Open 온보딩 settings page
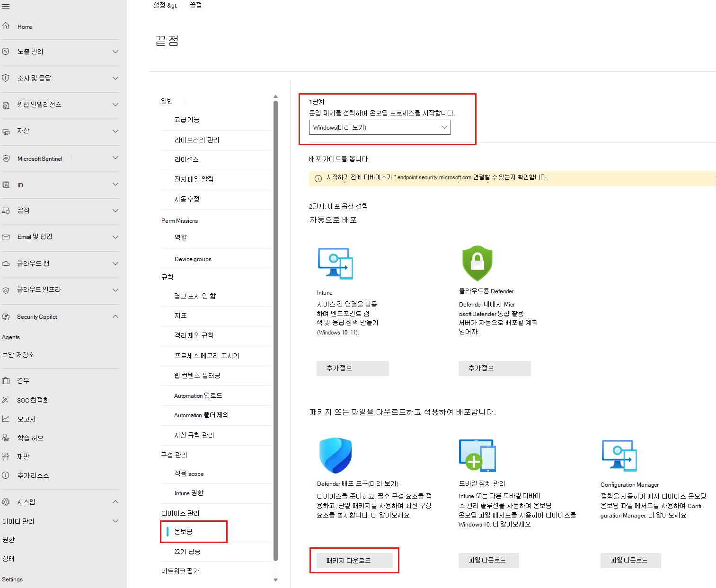The height and width of the screenshot is (588, 716). click(x=183, y=532)
